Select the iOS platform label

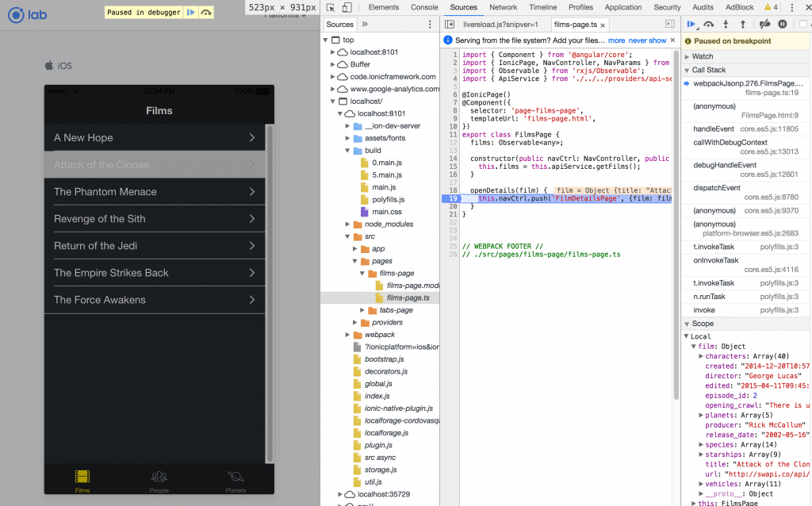[x=59, y=66]
